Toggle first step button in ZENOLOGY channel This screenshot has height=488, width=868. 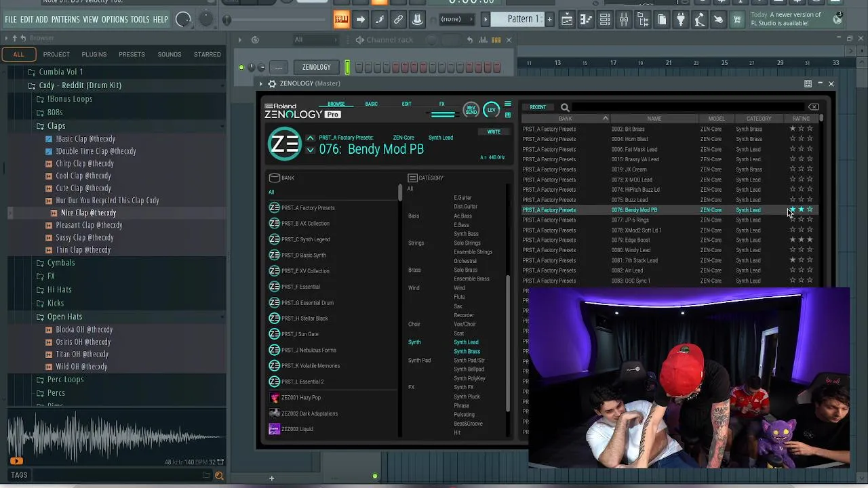(x=359, y=67)
